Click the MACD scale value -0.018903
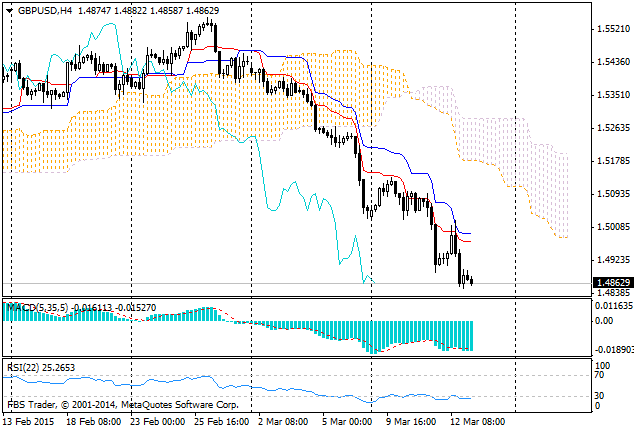This screenshot has height=430, width=634. click(x=613, y=350)
